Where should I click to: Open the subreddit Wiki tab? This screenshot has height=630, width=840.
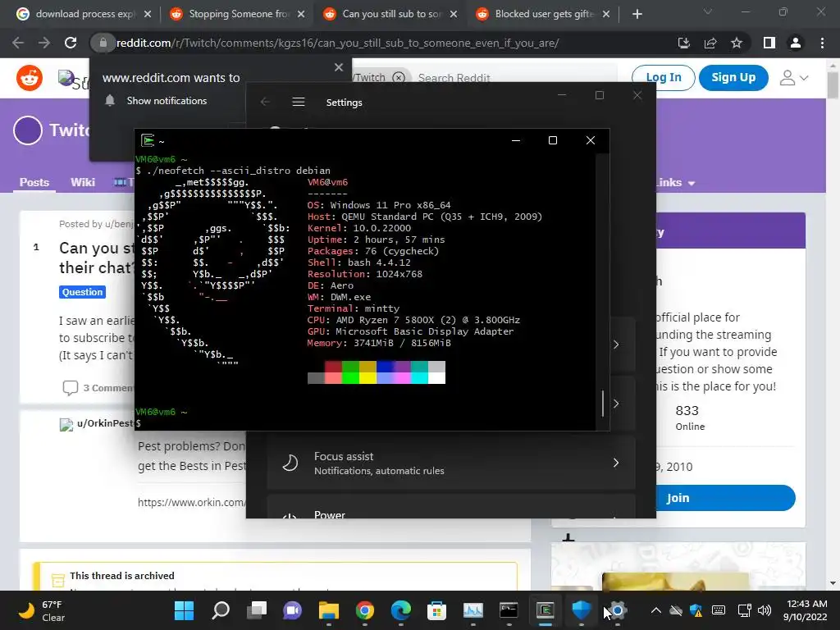[x=83, y=182]
